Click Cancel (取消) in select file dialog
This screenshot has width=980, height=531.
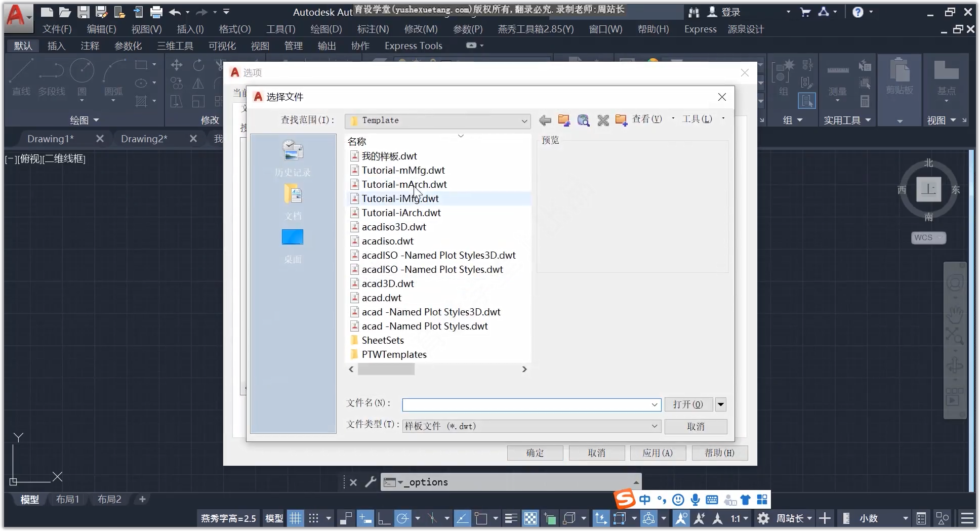696,427
